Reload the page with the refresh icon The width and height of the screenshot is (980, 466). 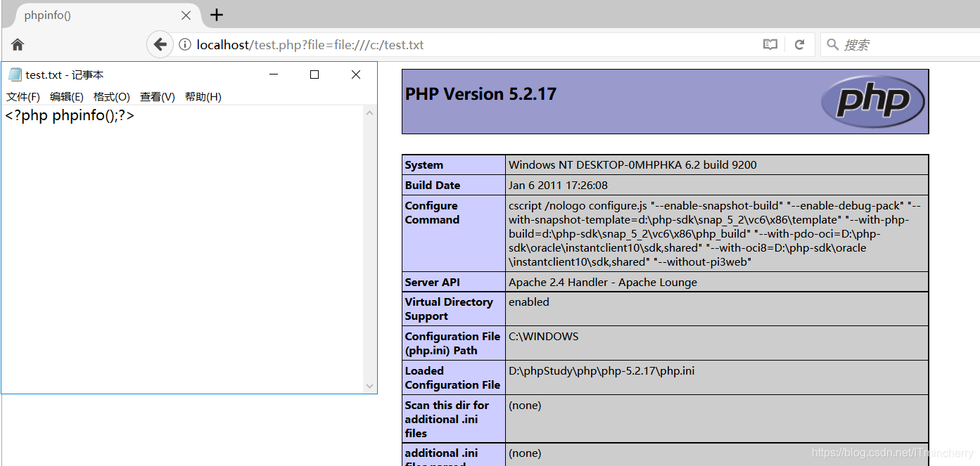(799, 44)
